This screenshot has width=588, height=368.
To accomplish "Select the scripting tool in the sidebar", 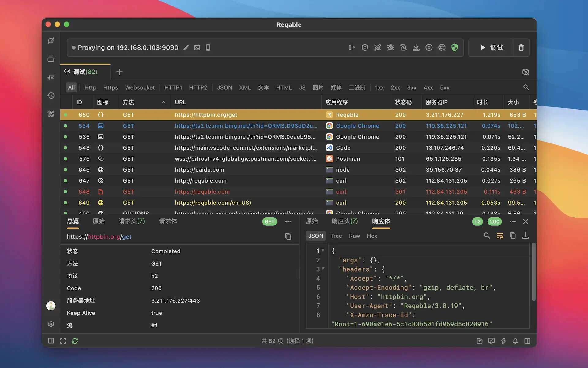I will [51, 77].
